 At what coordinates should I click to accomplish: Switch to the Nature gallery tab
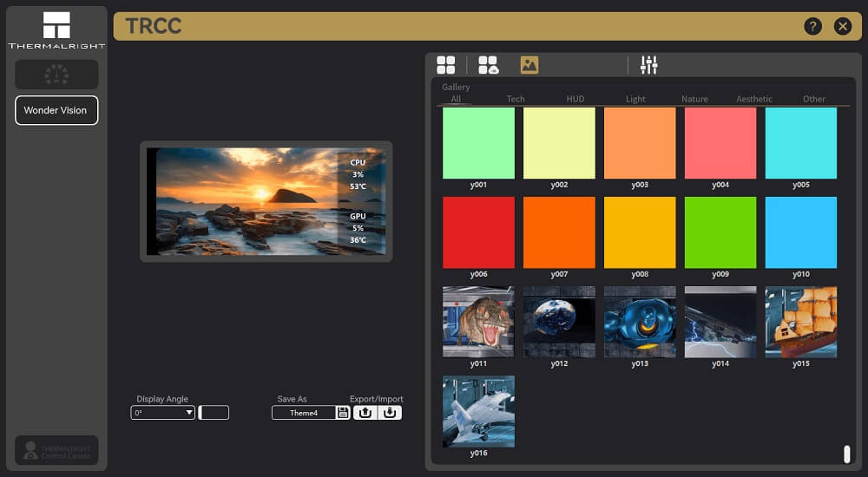coord(694,99)
